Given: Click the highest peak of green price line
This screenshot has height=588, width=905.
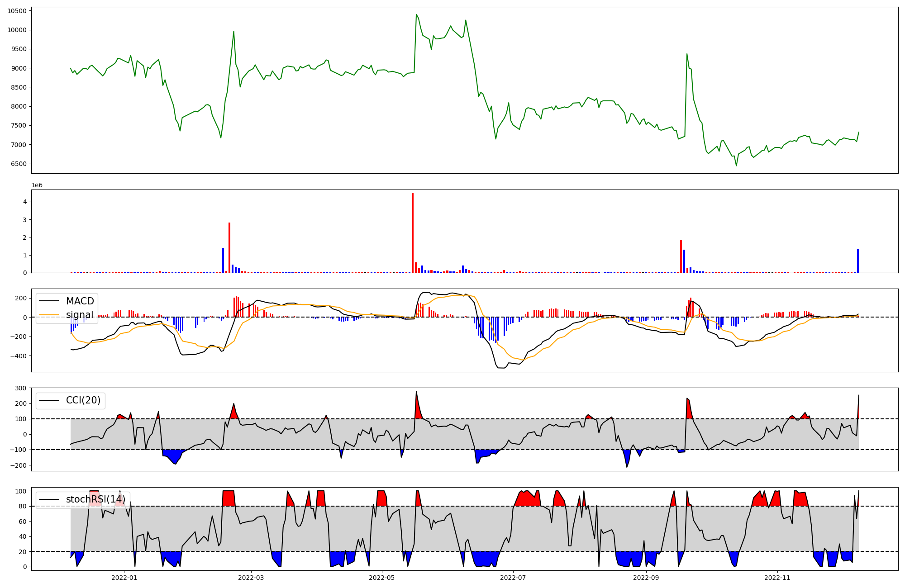Looking at the screenshot, I should 416,14.
